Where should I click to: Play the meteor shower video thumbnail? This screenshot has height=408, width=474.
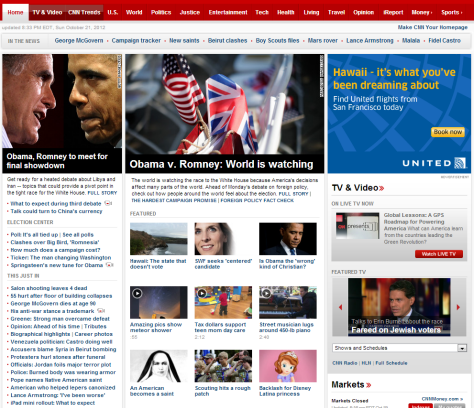click(159, 302)
